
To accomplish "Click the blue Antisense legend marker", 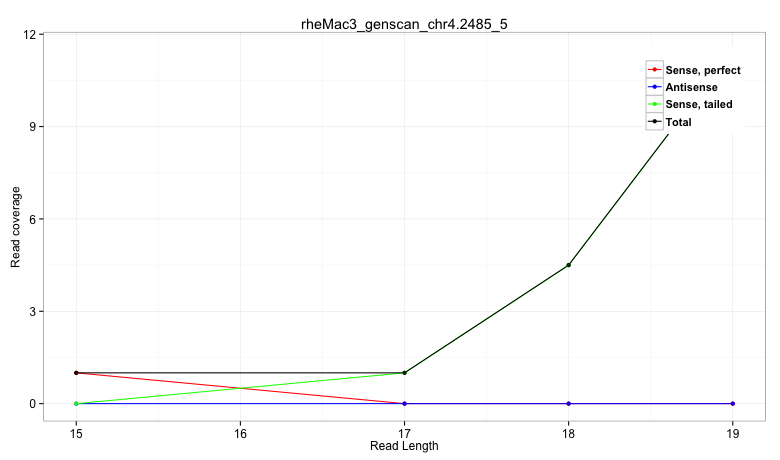I will pos(654,87).
